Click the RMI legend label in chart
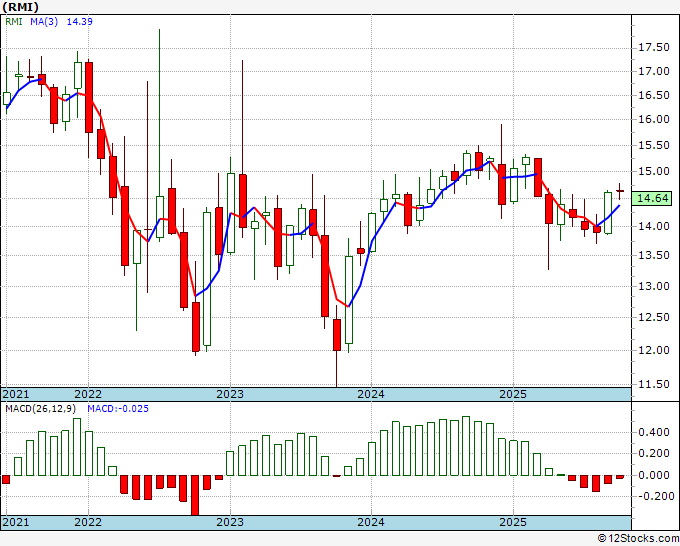The image size is (680, 546). pos(14,21)
